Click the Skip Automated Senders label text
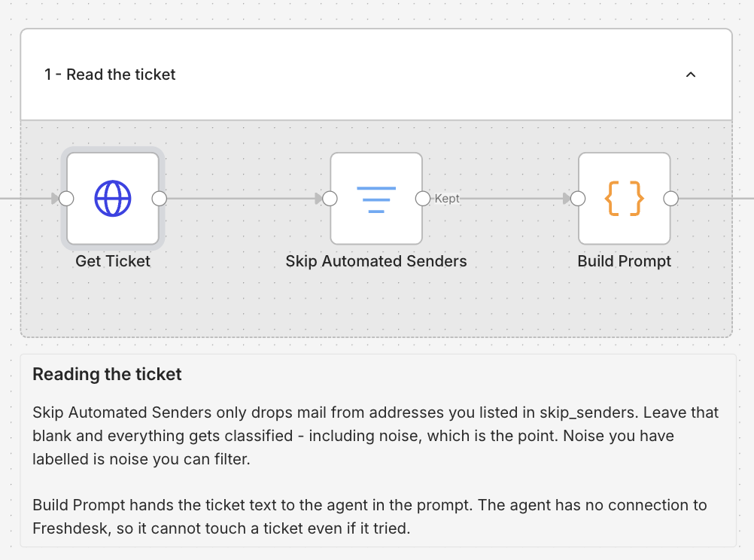The image size is (754, 560). 376,260
